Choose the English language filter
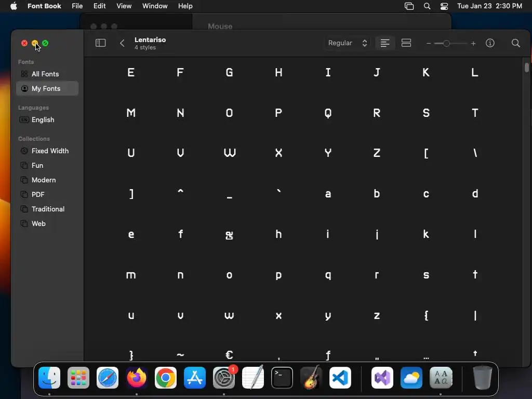The image size is (532, 399). (x=47, y=120)
